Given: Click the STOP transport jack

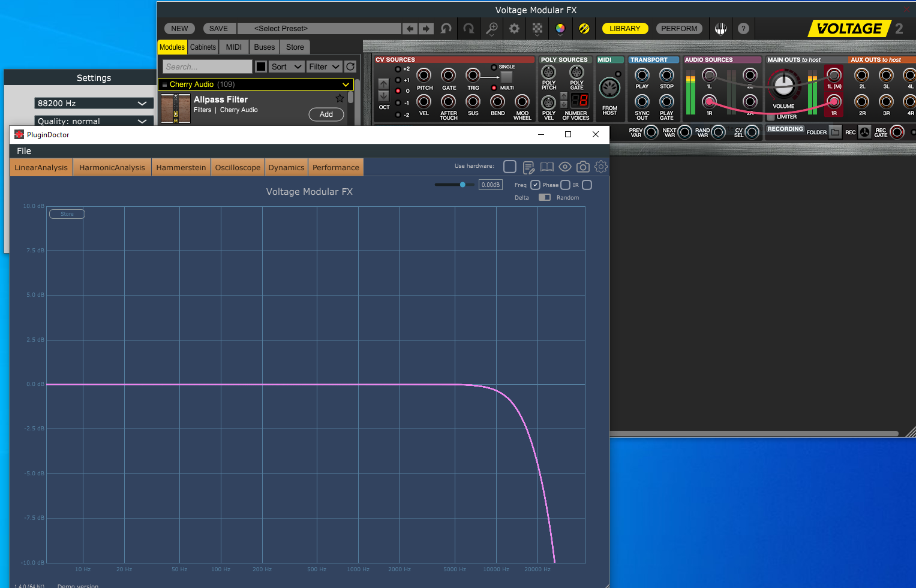Looking at the screenshot, I should 666,75.
